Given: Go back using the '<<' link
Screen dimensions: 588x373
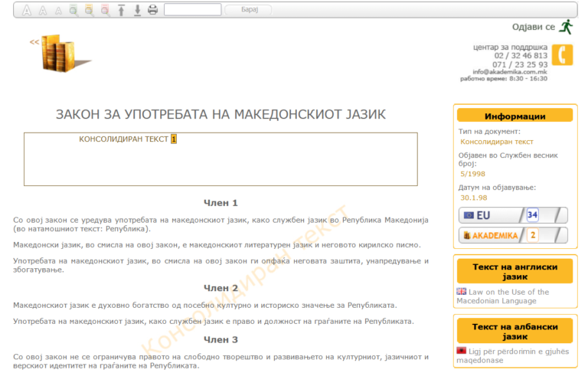Looking at the screenshot, I should pyautogui.click(x=34, y=42).
